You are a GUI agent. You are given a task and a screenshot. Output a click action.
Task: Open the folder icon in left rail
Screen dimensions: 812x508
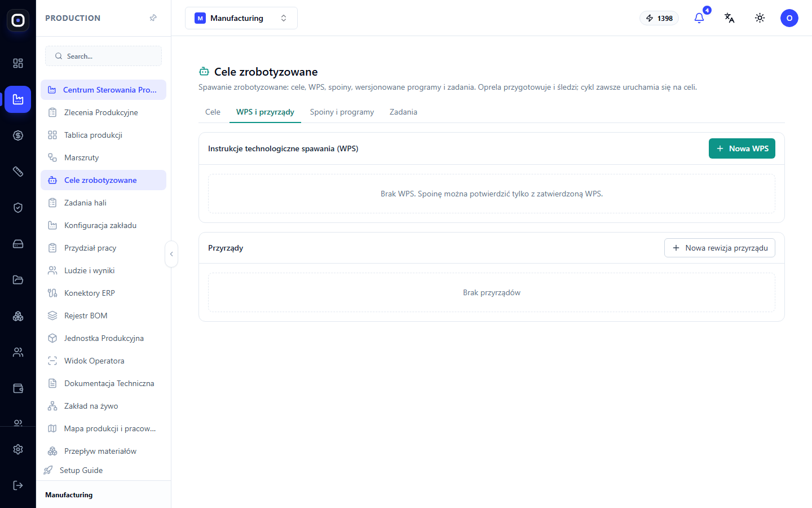coord(18,280)
